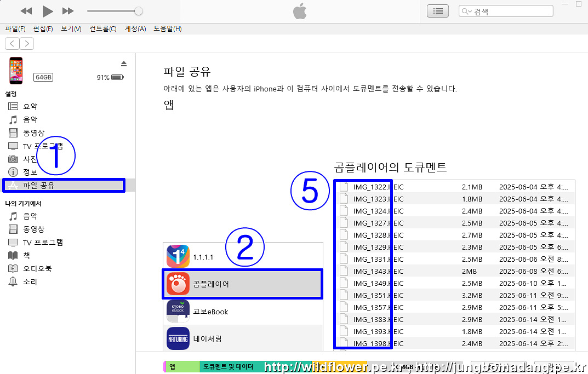Click the file icon beside IMG_1322.HEIC

[x=344, y=187]
